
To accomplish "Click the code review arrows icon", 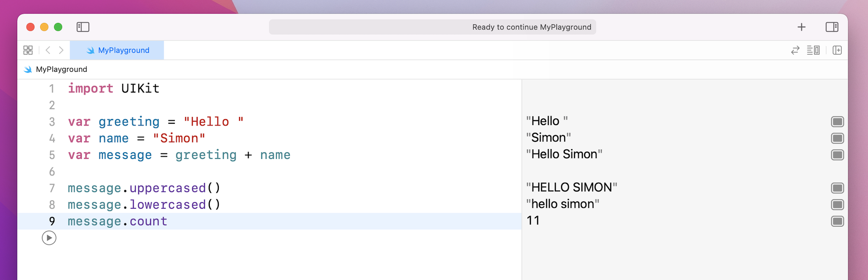I will pyautogui.click(x=795, y=50).
